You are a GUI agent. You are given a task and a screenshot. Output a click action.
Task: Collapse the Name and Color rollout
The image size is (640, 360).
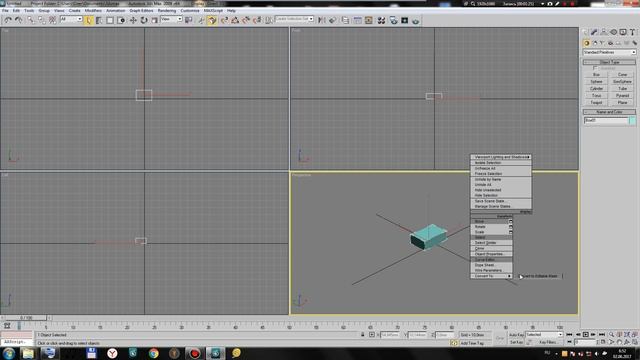point(609,112)
